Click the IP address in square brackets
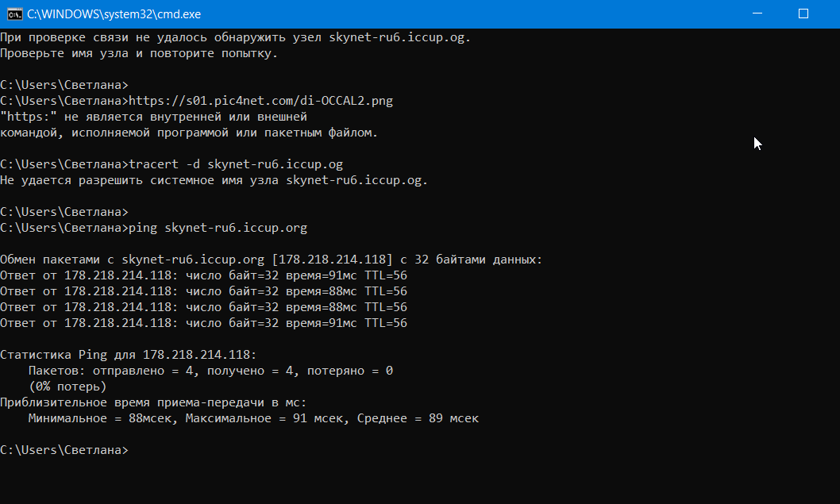The width and height of the screenshot is (840, 504). (332, 260)
